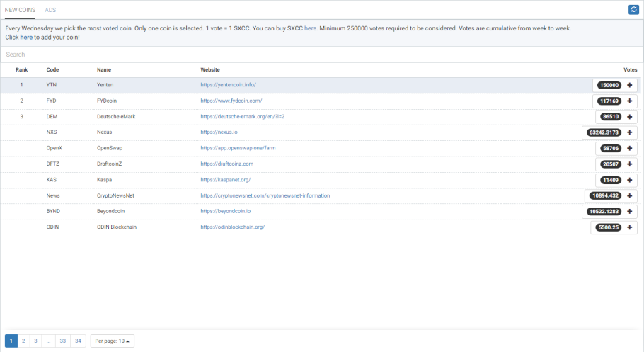Click the 10894.432 votes badge

tap(605, 195)
